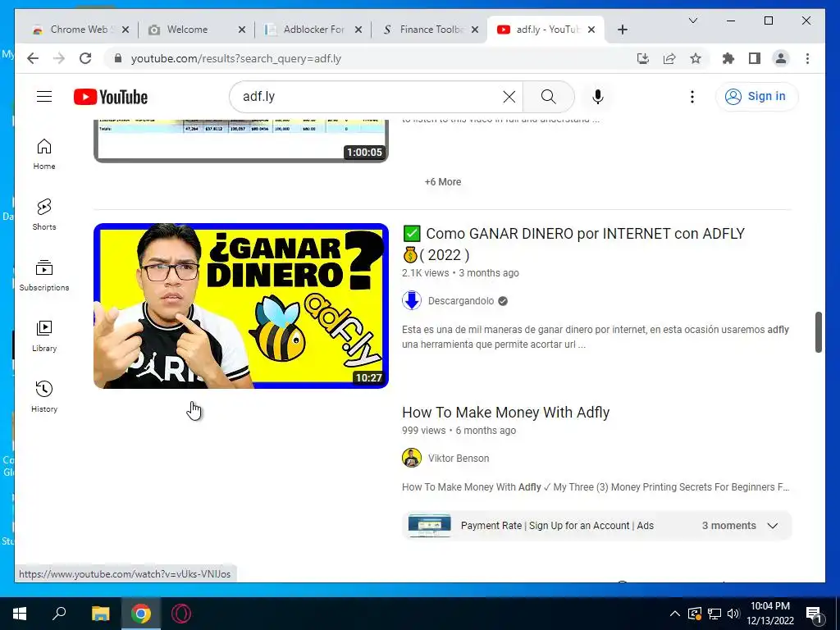
Task: Start voice search with microphone icon
Action: point(598,97)
